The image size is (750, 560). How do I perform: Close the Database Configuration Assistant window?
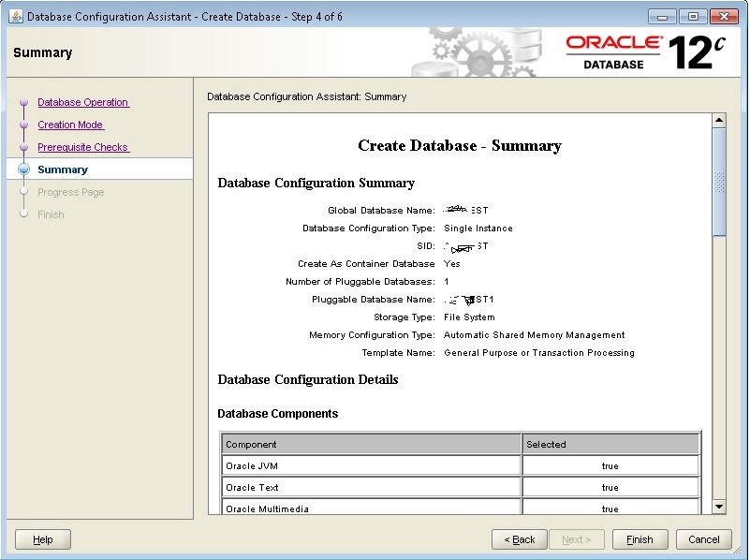pyautogui.click(x=724, y=17)
